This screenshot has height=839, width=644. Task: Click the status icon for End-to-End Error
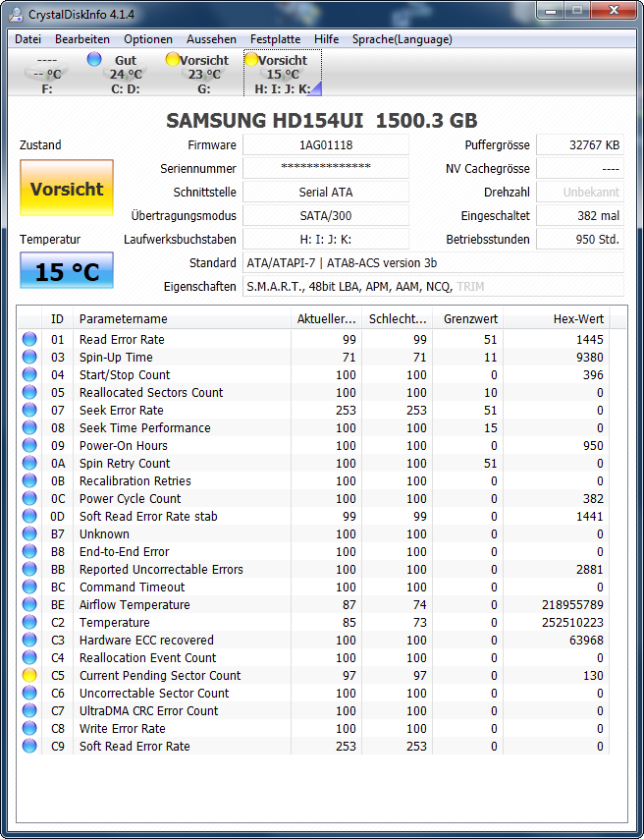pos(29,551)
